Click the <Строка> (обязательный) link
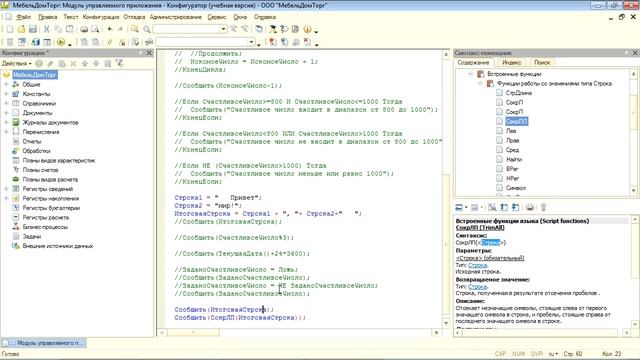The image size is (640, 360). 490,258
